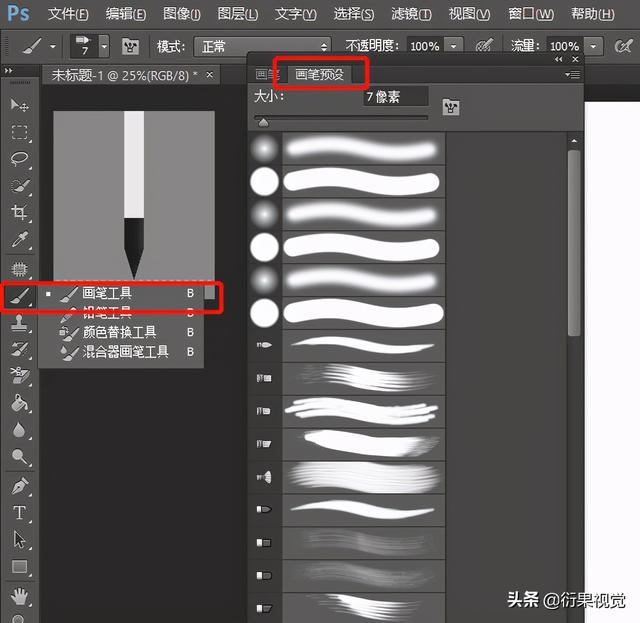This screenshot has width=640, height=623.
Task: Open the 滤镜 menu
Action: tap(411, 14)
